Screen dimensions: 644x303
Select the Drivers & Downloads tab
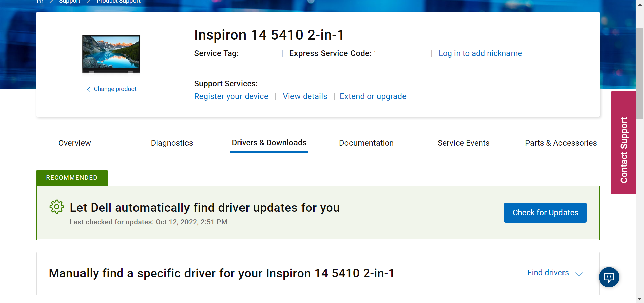coord(269,143)
